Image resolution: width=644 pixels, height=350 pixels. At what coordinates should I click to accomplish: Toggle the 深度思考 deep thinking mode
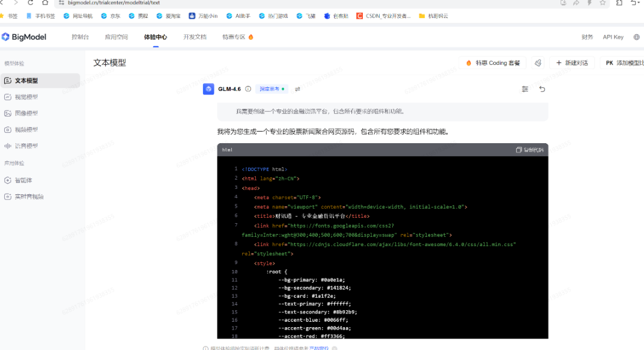click(x=272, y=89)
